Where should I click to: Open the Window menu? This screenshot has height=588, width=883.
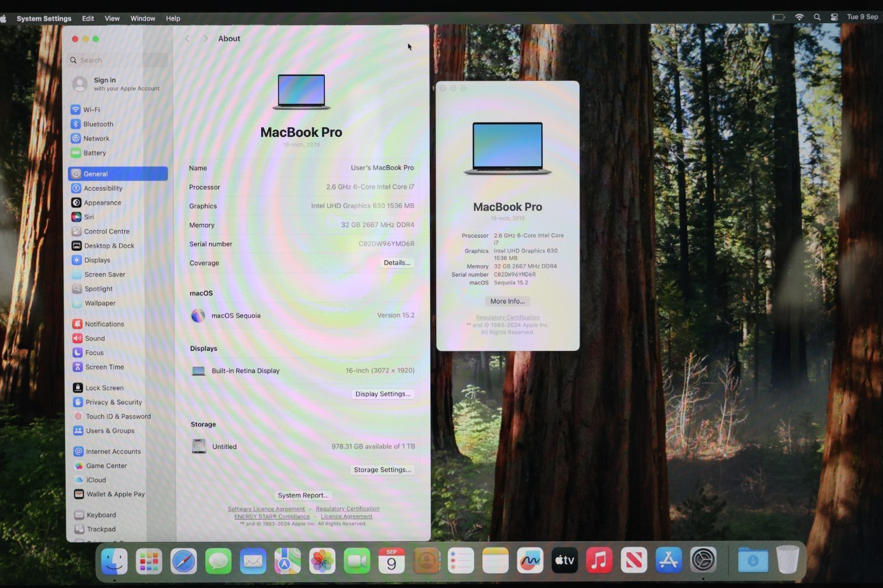[x=142, y=18]
